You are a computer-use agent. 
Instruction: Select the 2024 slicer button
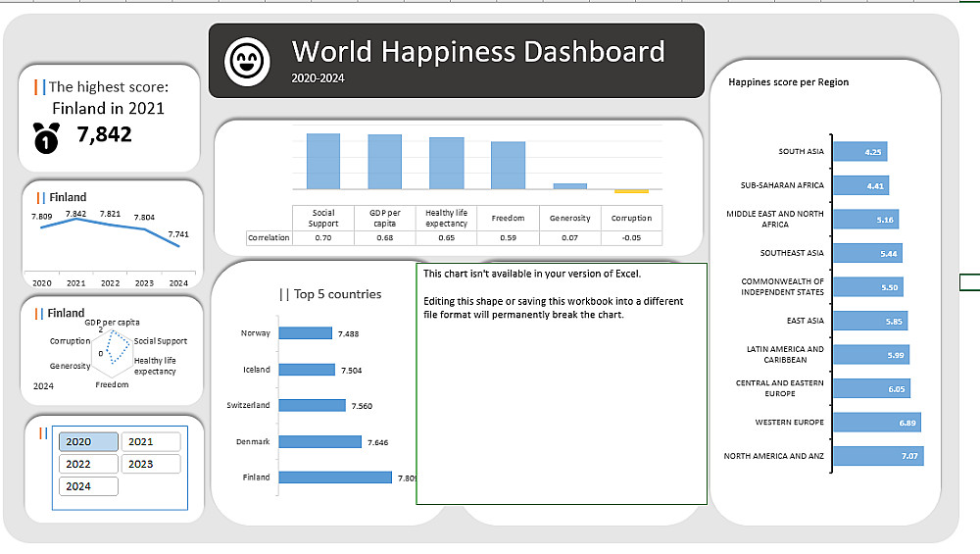88,486
